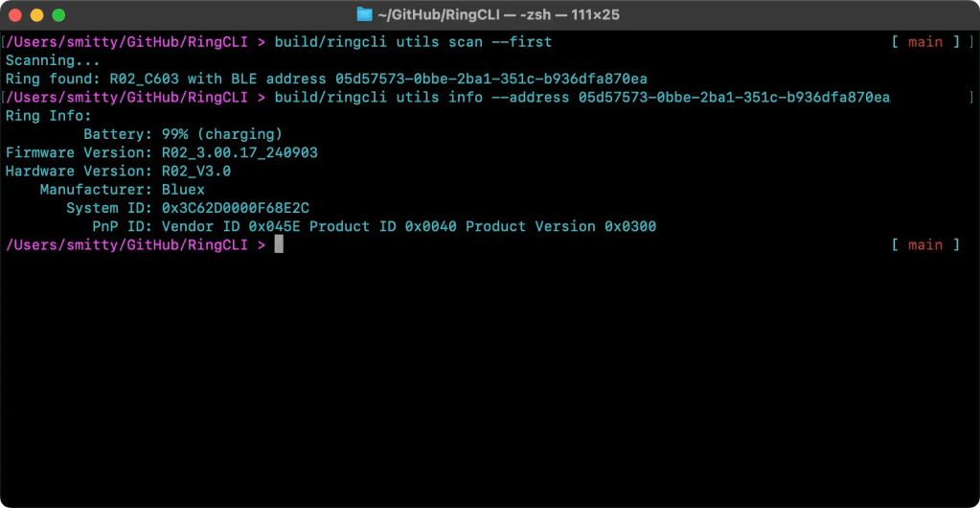Click the 'Ring Info:' header line

(44, 115)
